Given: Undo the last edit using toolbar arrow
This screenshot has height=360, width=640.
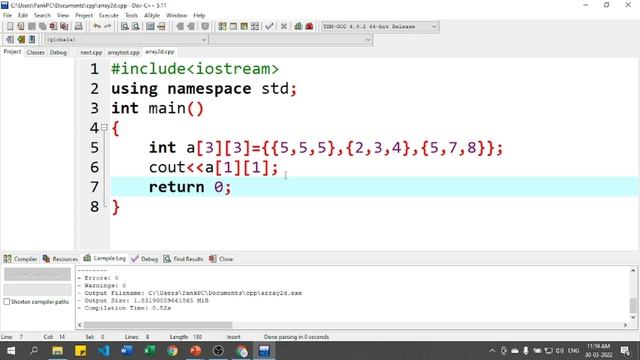Looking at the screenshot, I should [97, 27].
